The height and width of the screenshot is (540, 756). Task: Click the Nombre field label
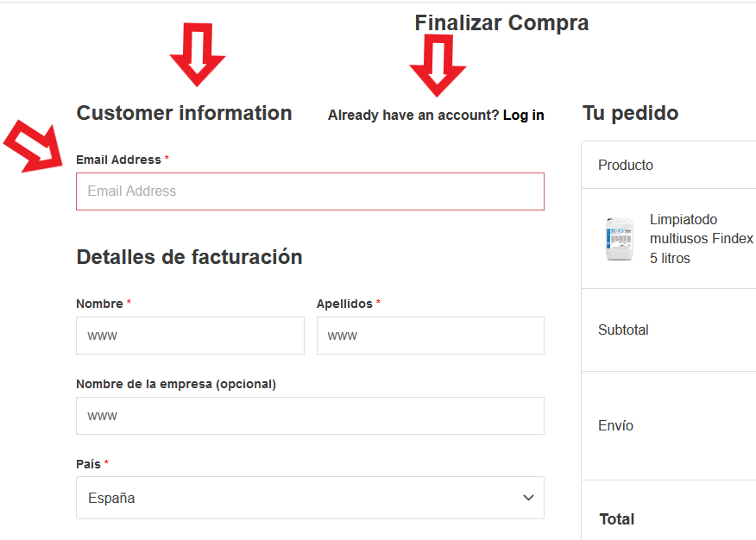click(x=99, y=304)
